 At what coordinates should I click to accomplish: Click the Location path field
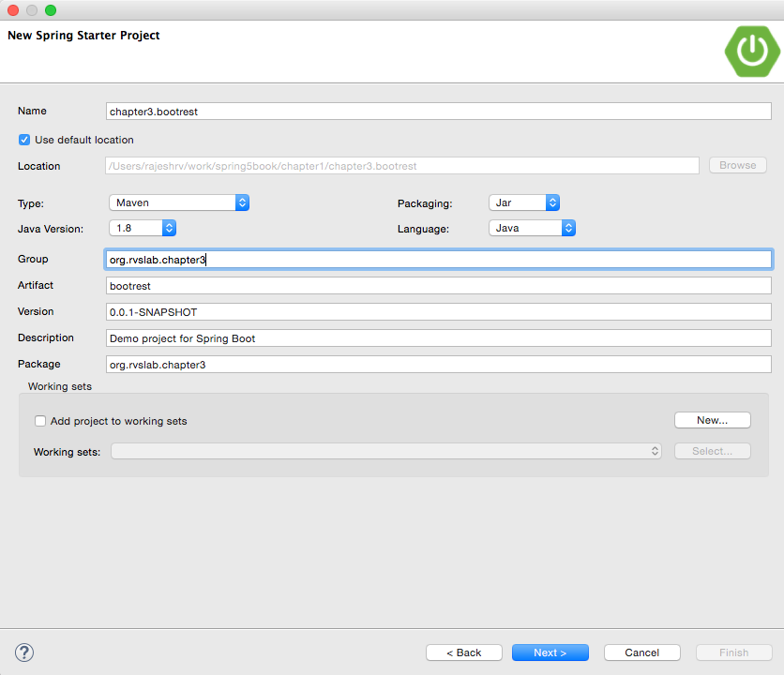(x=402, y=166)
